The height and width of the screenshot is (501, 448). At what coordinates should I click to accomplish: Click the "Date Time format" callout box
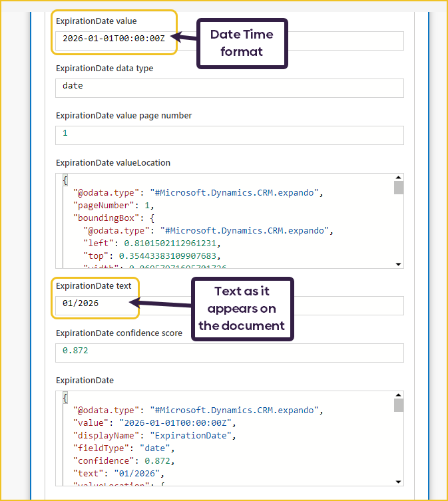[x=242, y=43]
